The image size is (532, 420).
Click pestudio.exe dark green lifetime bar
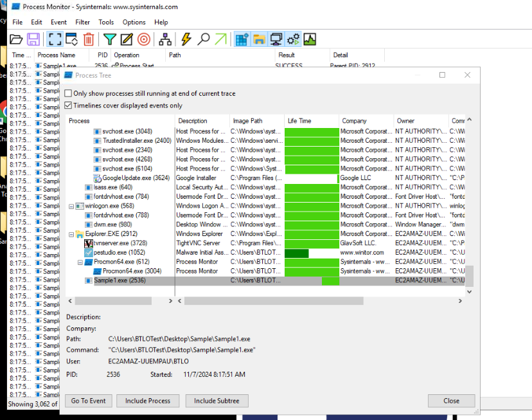[297, 253]
